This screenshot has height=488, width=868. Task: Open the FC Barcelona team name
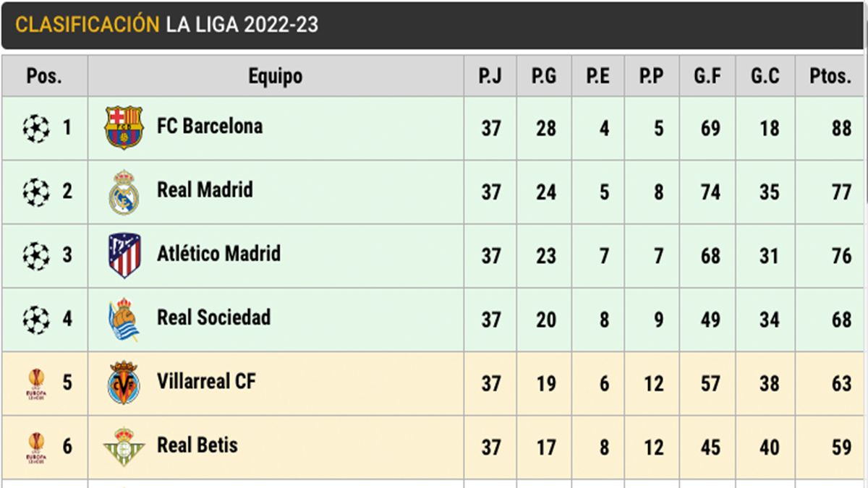coord(210,127)
